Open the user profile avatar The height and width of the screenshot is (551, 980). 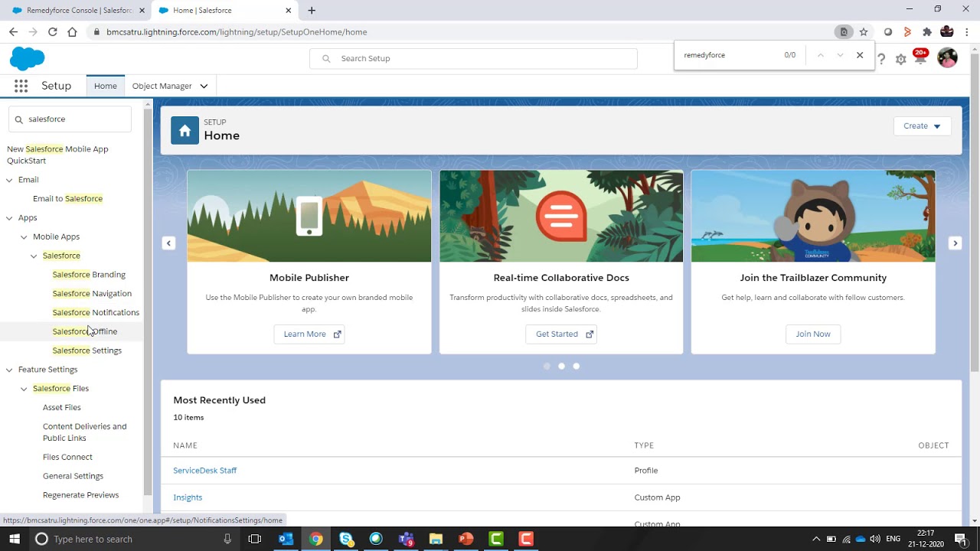pyautogui.click(x=947, y=58)
